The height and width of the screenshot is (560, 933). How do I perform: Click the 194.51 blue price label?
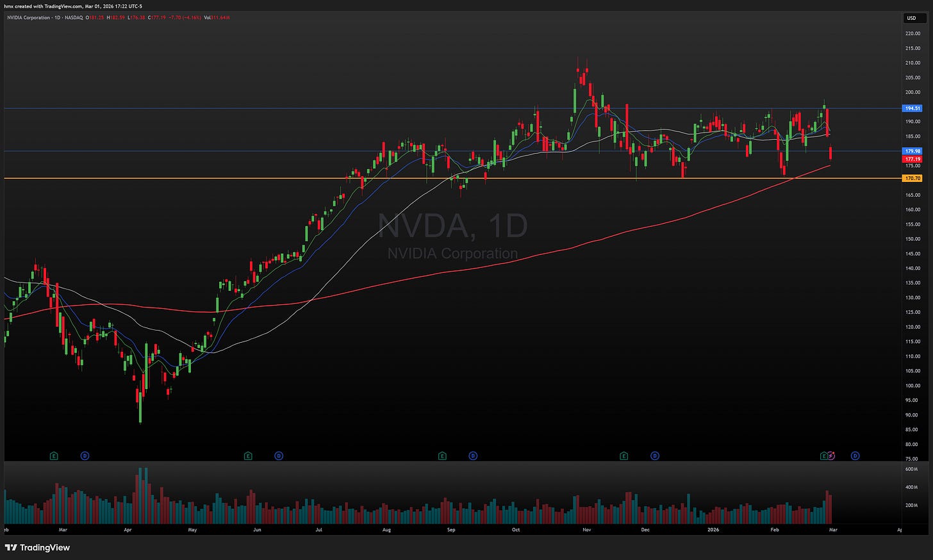tap(912, 108)
